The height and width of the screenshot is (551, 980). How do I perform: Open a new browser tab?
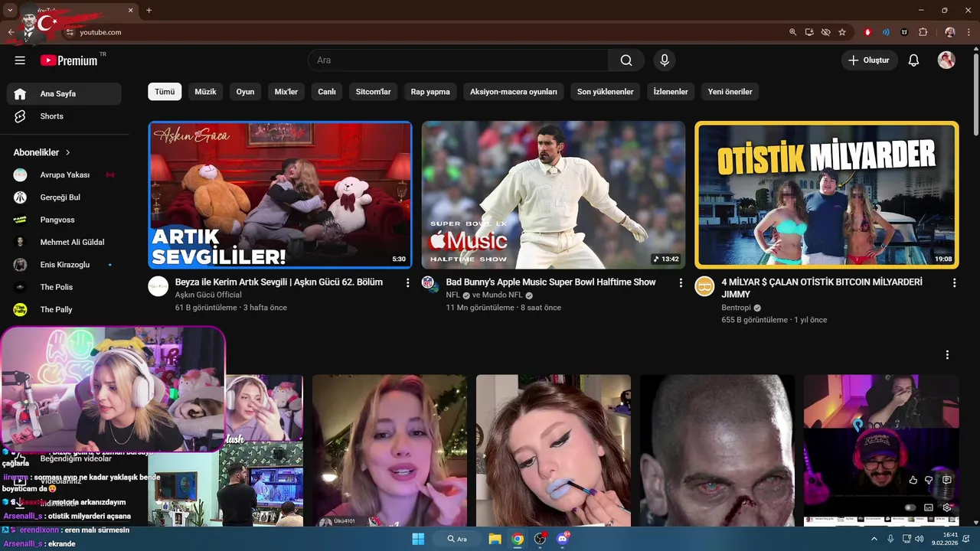pyautogui.click(x=149, y=10)
